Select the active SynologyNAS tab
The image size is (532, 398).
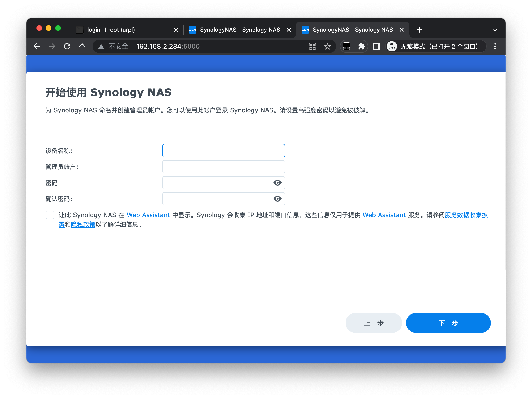tap(352, 30)
